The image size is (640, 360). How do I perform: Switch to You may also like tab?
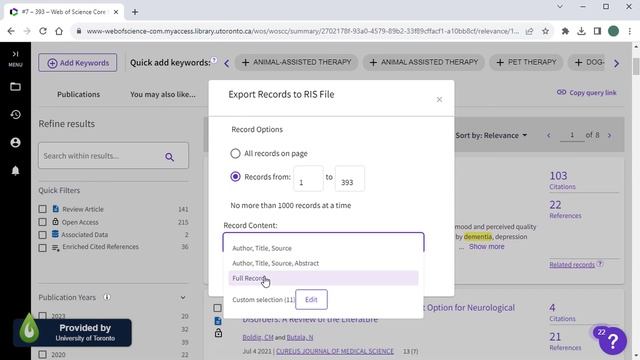(x=163, y=94)
